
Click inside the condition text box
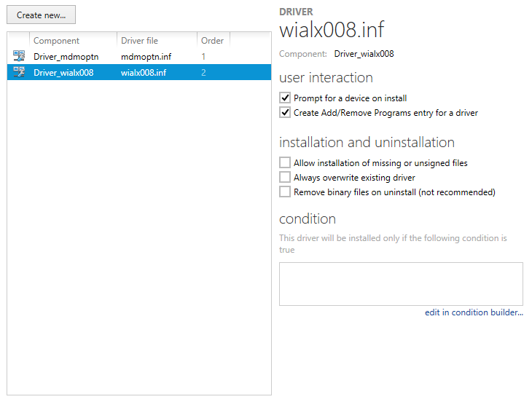click(401, 284)
